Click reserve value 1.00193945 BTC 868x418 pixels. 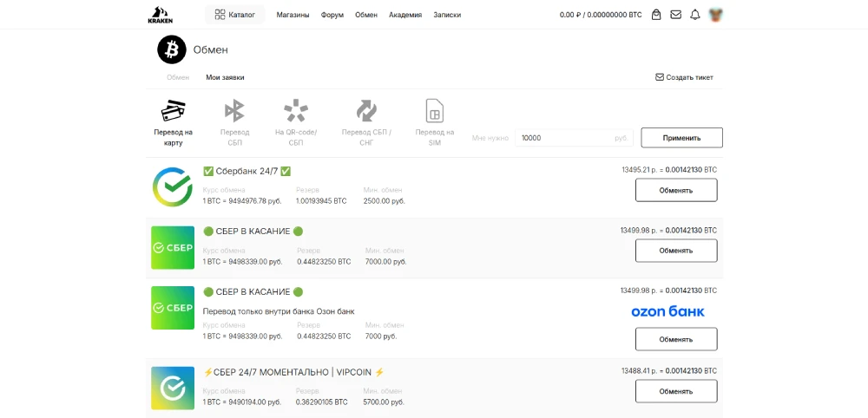(321, 200)
